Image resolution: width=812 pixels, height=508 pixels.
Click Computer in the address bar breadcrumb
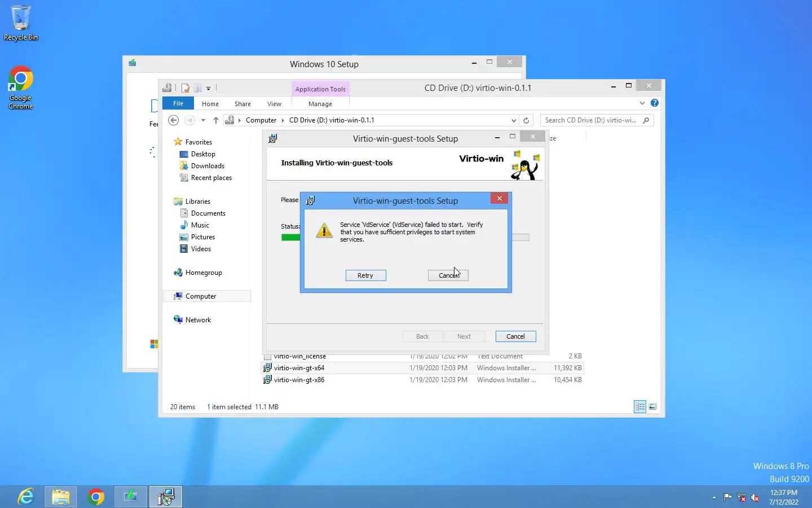tap(261, 120)
